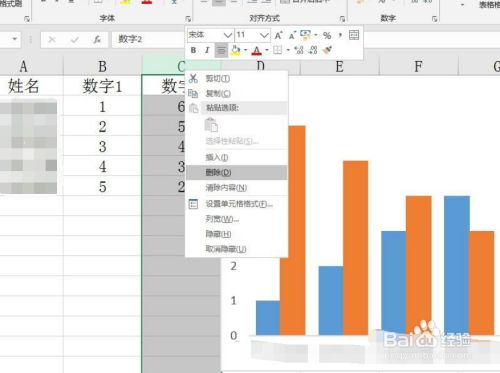500x373 pixels.
Task: Click Italic in the mini toolbar
Action: click(207, 50)
